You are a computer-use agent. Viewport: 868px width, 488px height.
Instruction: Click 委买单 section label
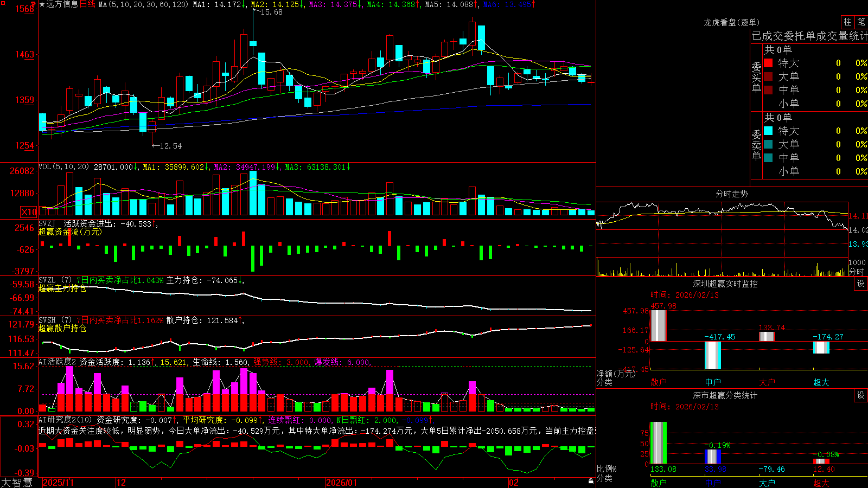click(756, 77)
